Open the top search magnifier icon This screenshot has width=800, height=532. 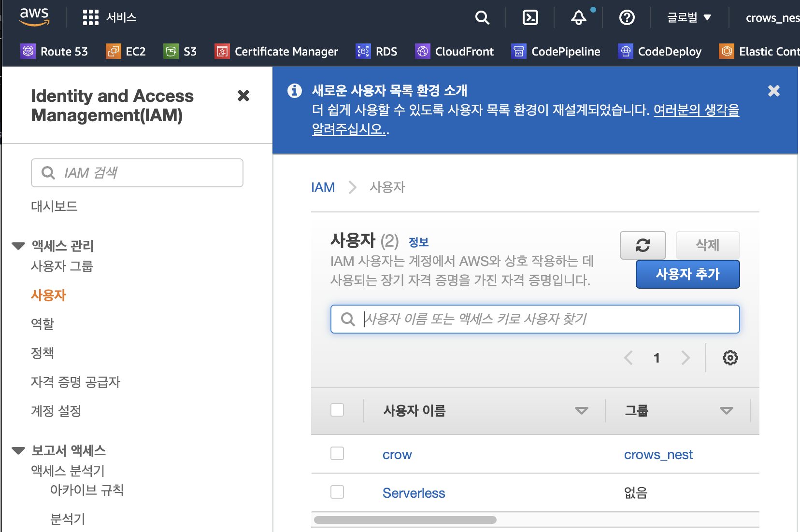pos(482,18)
